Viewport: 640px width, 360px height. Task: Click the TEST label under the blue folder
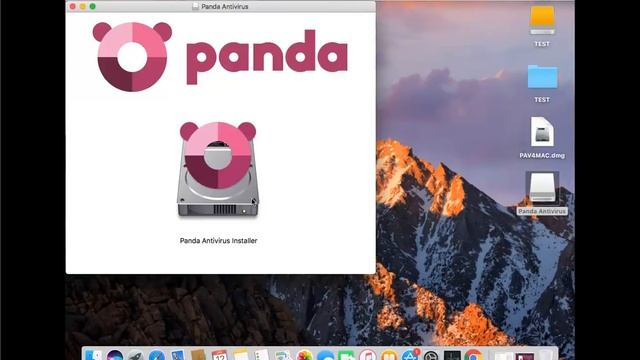pyautogui.click(x=542, y=100)
